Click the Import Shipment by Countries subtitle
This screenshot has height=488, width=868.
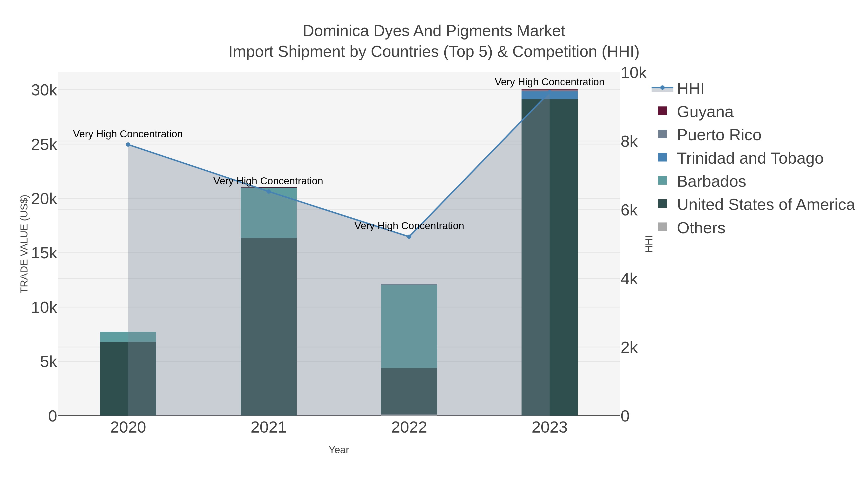point(434,52)
